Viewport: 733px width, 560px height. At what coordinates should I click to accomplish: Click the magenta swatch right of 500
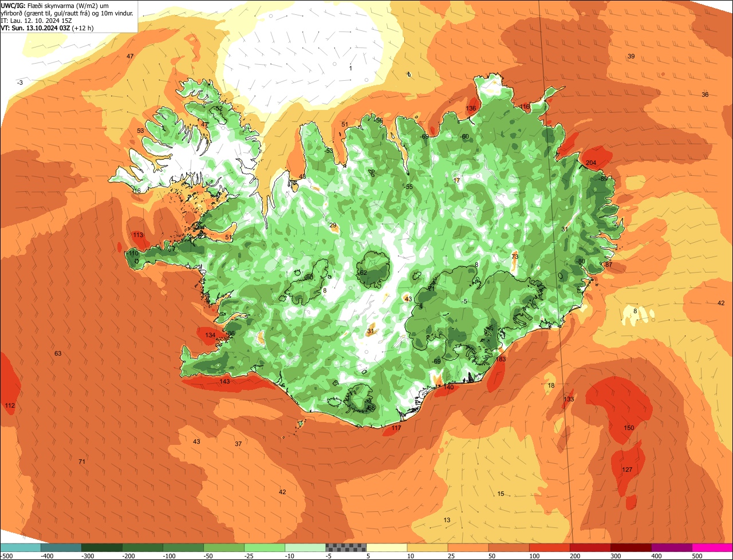(712, 547)
